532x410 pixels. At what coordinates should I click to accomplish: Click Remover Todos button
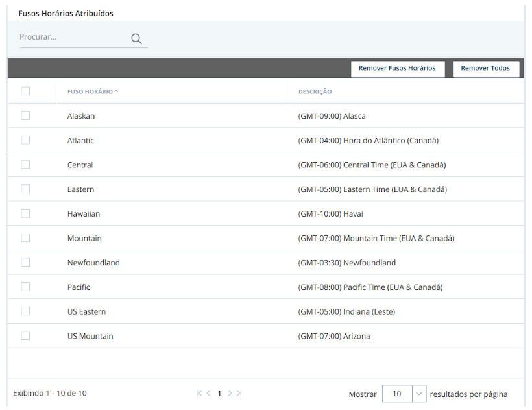click(x=485, y=69)
